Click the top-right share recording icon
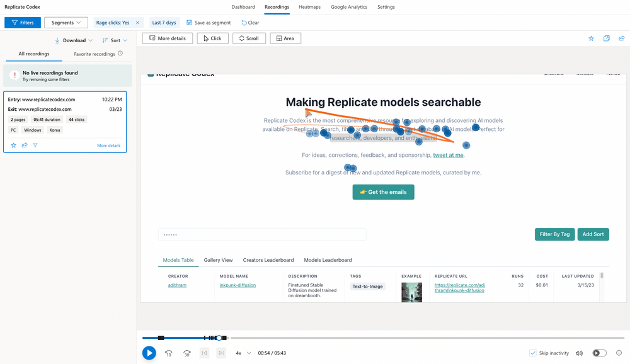Viewport: 630px width, 364px height. tap(622, 38)
